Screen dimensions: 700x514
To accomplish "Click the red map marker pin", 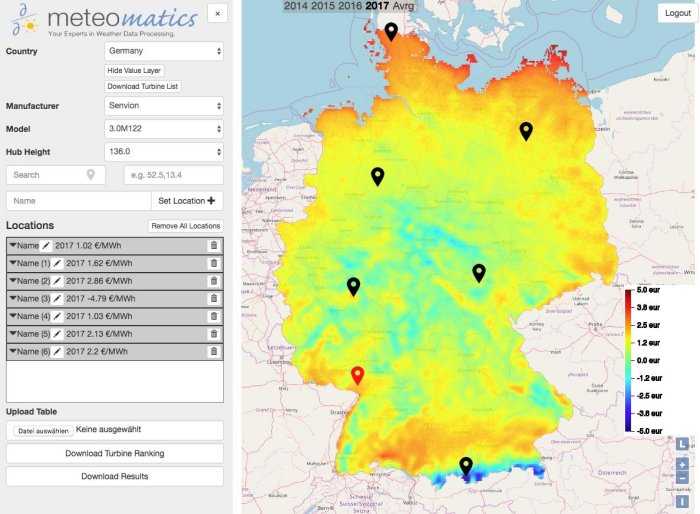I will point(358,375).
